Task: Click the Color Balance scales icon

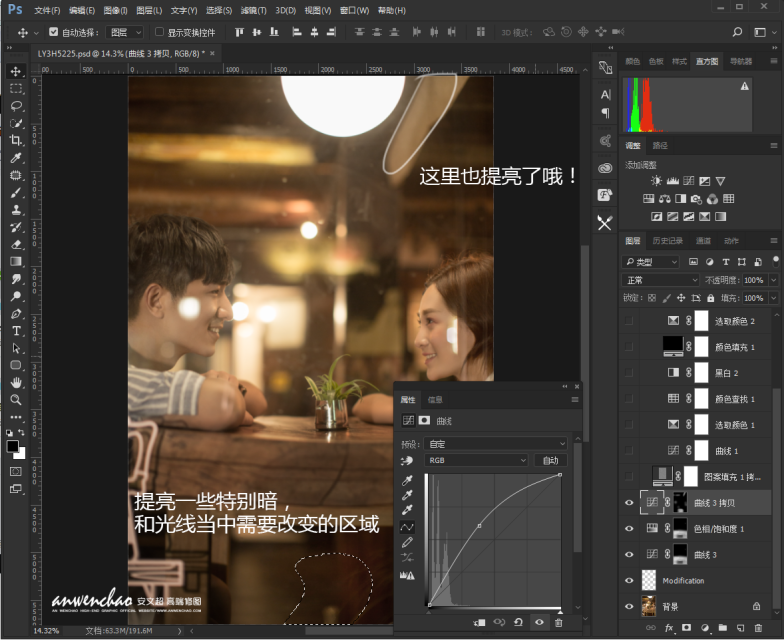Action: click(664, 199)
